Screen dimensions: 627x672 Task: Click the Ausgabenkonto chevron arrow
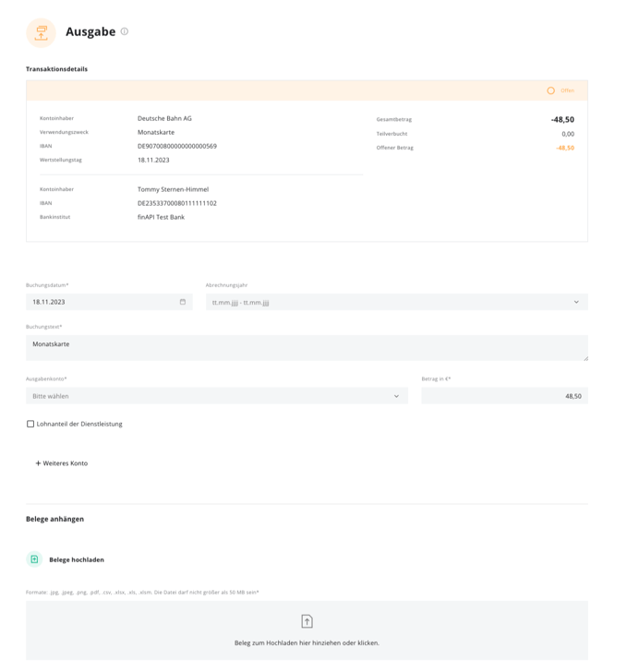tap(396, 396)
